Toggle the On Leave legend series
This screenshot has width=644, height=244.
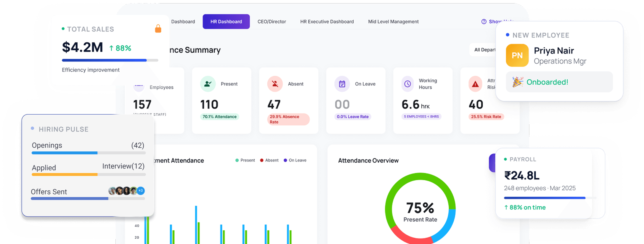tap(295, 160)
